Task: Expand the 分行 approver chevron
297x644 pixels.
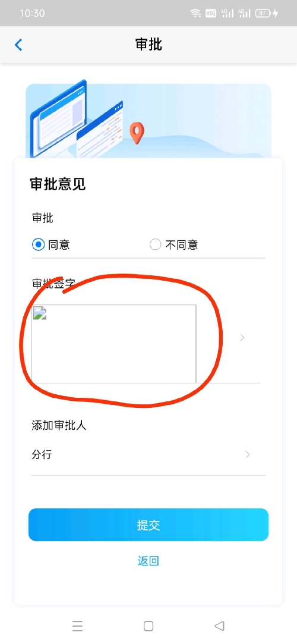Action: pos(247,455)
